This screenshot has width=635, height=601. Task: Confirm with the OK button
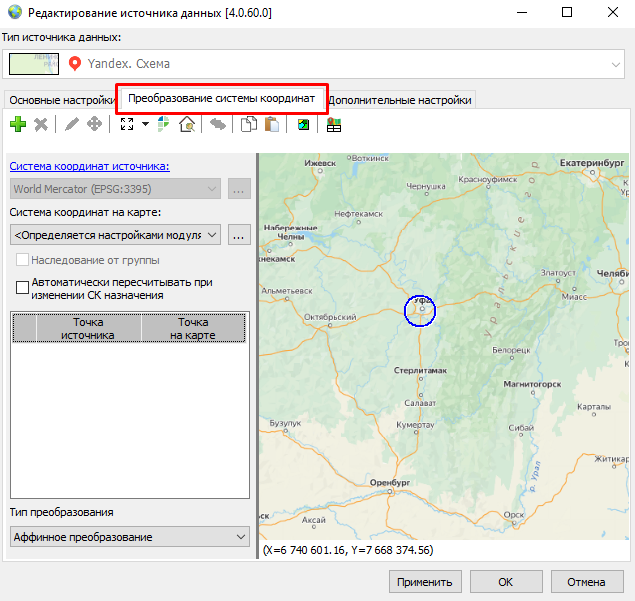click(506, 582)
